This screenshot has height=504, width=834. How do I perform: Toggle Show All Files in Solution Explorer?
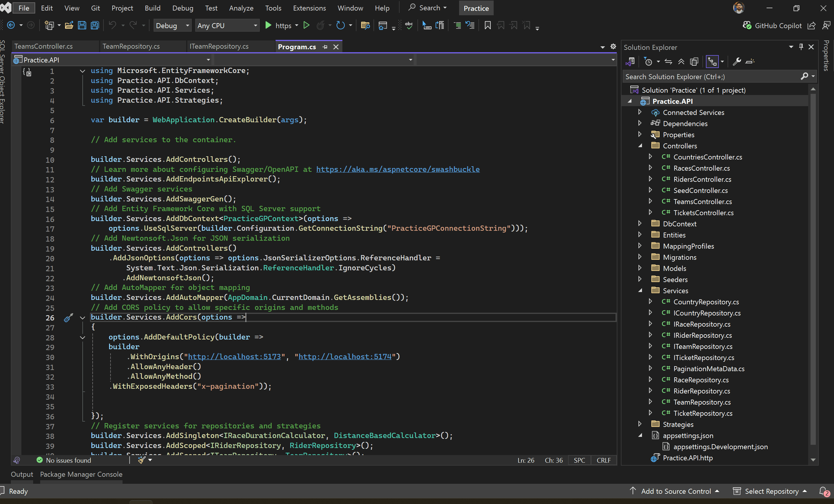[x=694, y=62]
